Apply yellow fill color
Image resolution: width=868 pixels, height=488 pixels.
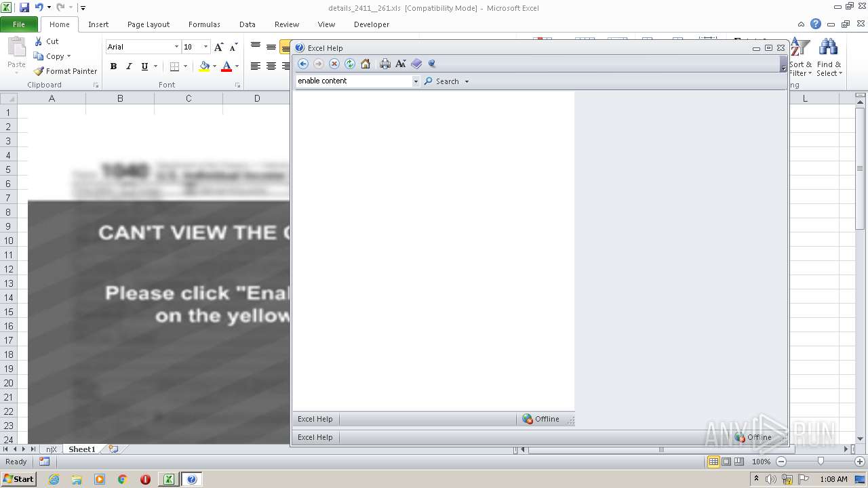click(204, 66)
